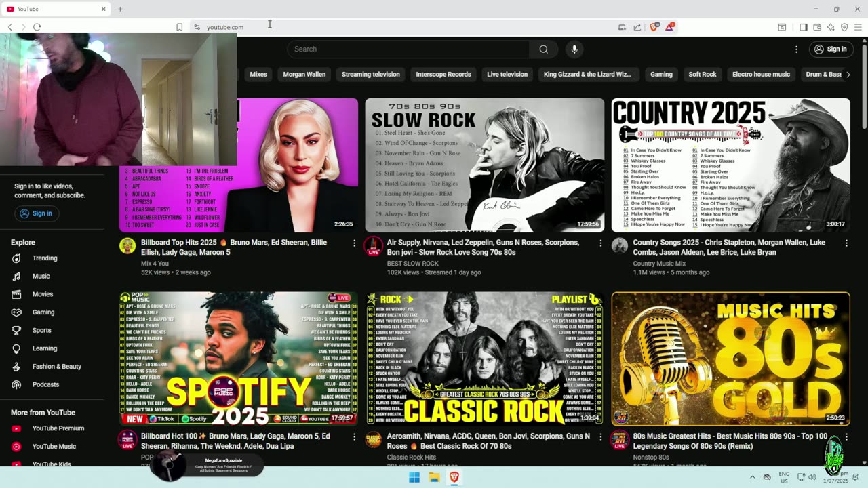
Task: Open Mix 4 You channel link
Action: pyautogui.click(x=155, y=263)
